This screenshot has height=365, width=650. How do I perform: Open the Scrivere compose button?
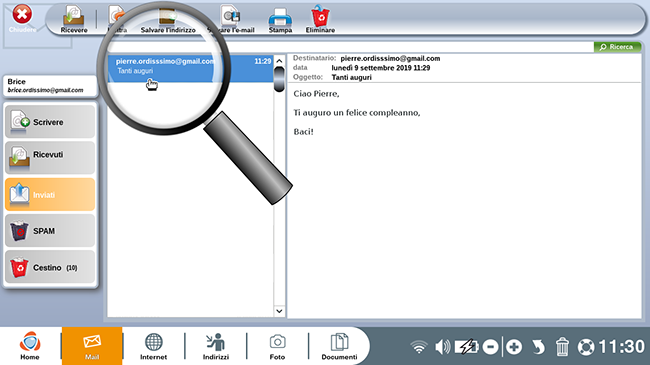coord(50,122)
